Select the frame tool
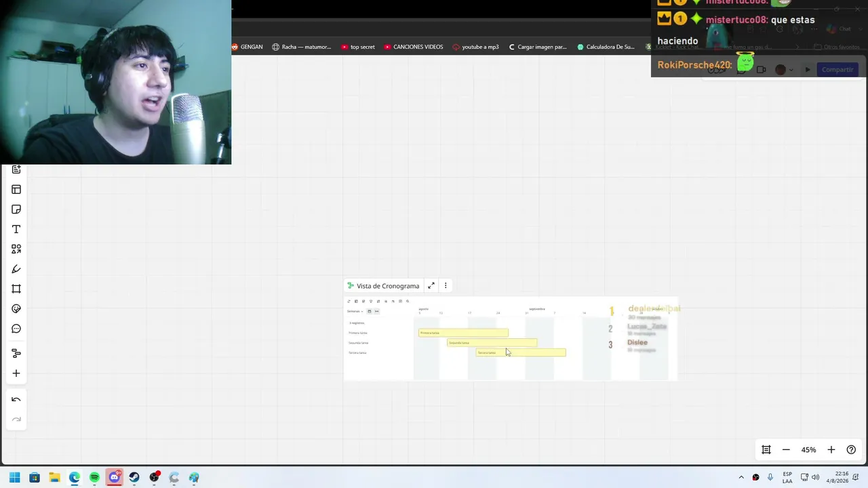 (x=16, y=289)
